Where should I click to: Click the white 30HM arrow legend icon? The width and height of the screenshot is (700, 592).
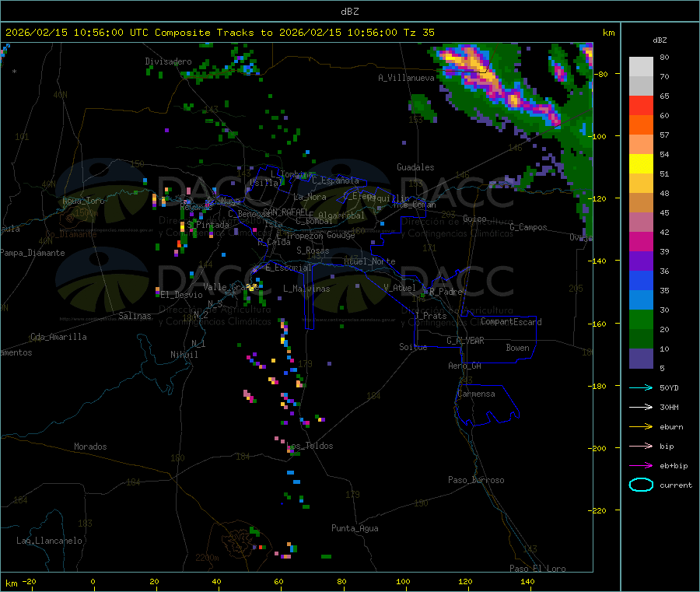pos(641,407)
